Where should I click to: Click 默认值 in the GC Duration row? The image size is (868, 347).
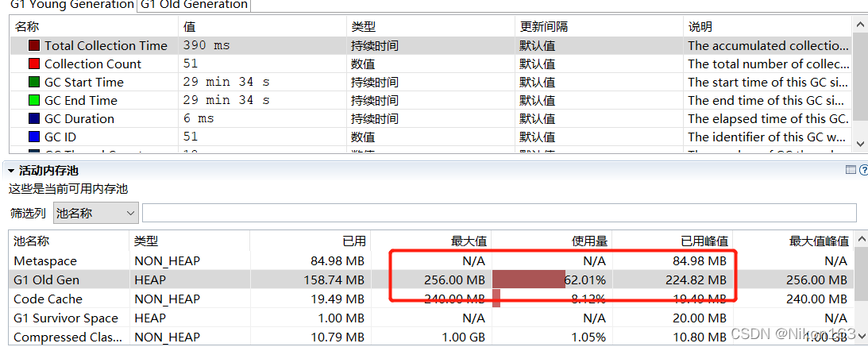point(537,119)
